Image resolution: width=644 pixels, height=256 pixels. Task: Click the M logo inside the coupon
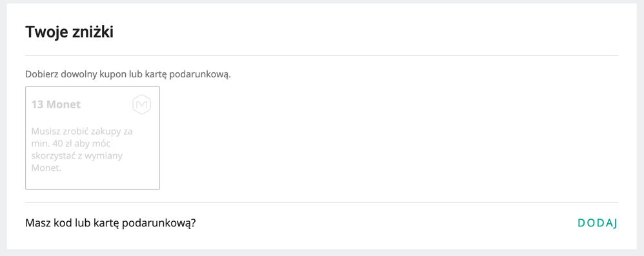(142, 104)
